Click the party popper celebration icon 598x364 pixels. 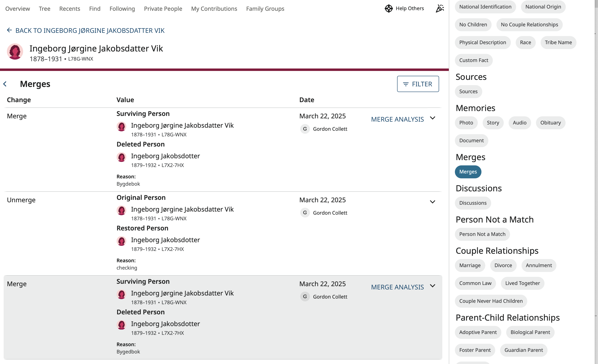(x=440, y=9)
